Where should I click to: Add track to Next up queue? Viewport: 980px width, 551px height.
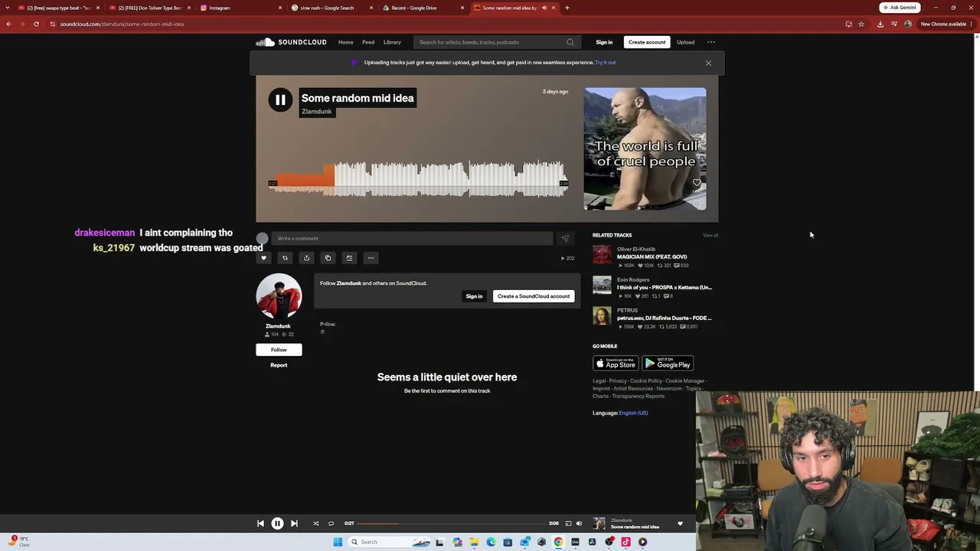[349, 258]
